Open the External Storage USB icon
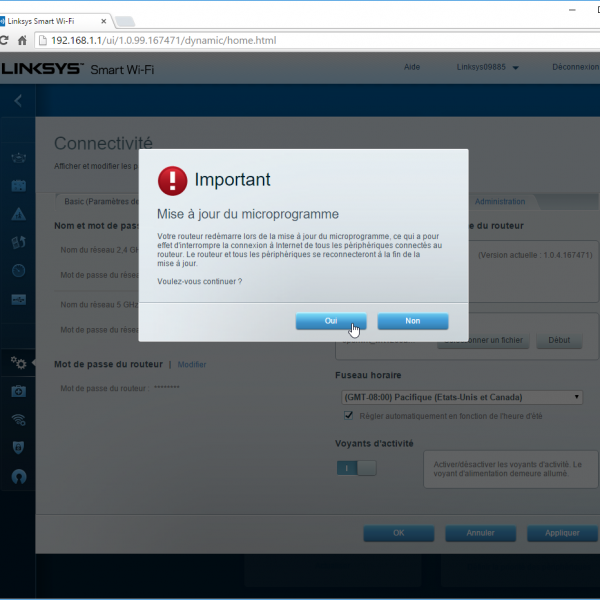The width and height of the screenshot is (600, 600). coord(18,298)
